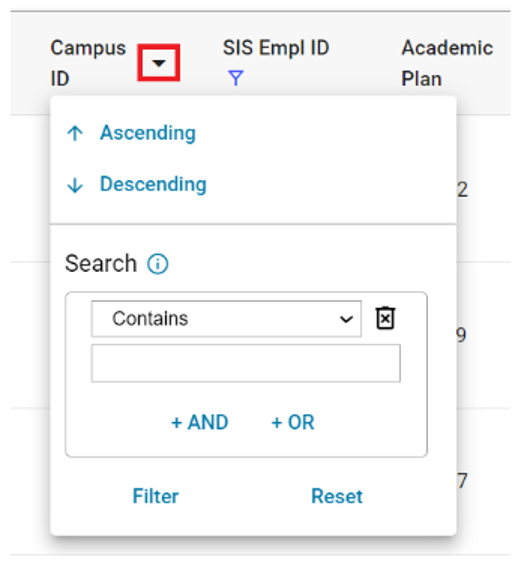Select the SIS Empl ID column header
Viewport: 520px width, 565px height.
[x=276, y=48]
